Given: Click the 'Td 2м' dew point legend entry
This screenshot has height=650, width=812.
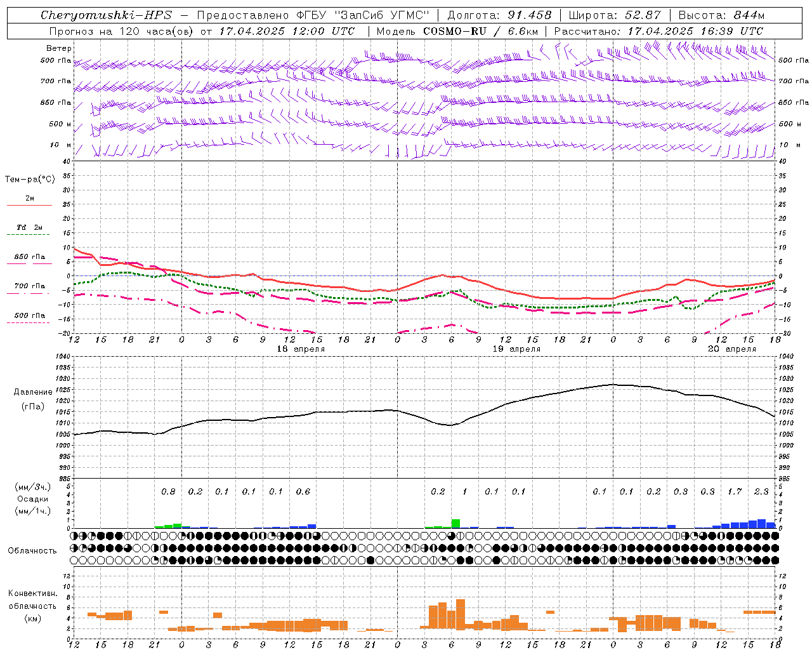Looking at the screenshot, I should coord(29,227).
